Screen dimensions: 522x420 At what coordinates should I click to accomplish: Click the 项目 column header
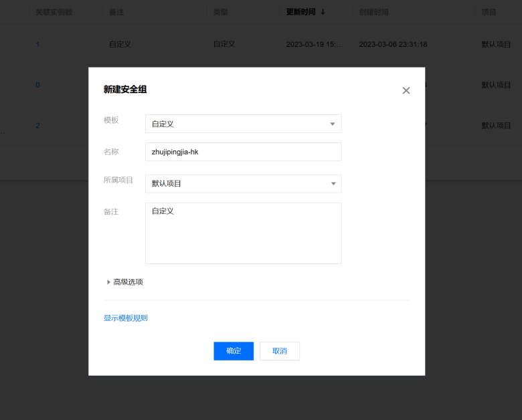tap(489, 12)
